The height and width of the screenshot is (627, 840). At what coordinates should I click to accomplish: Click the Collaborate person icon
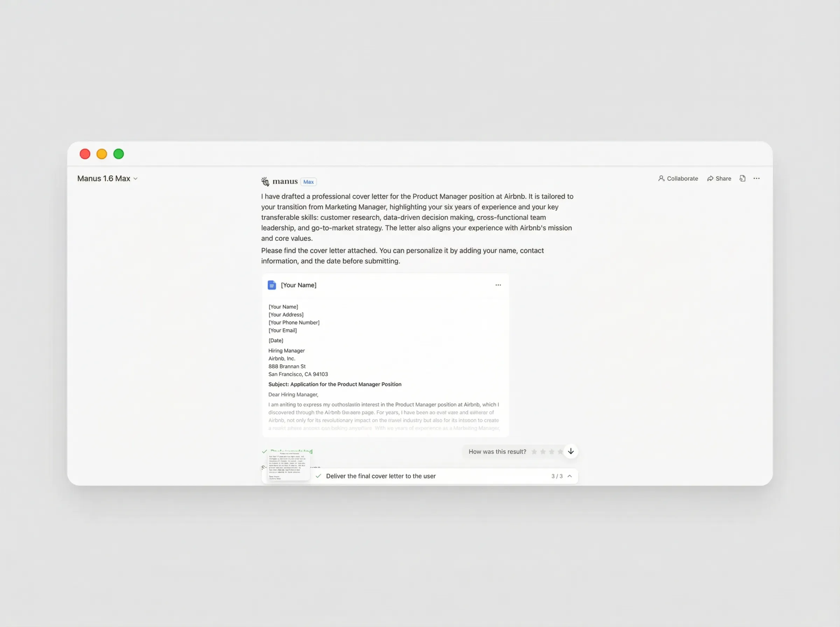pos(661,178)
